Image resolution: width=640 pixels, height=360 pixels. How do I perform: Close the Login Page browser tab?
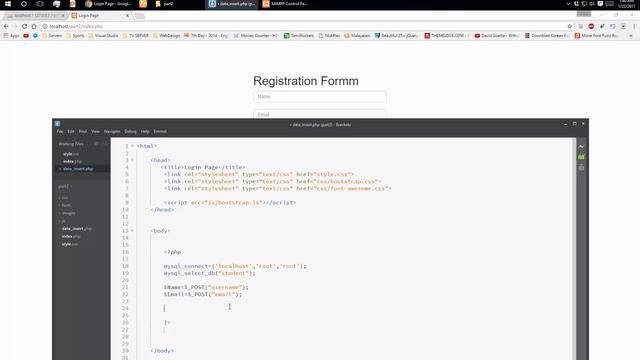127,16
